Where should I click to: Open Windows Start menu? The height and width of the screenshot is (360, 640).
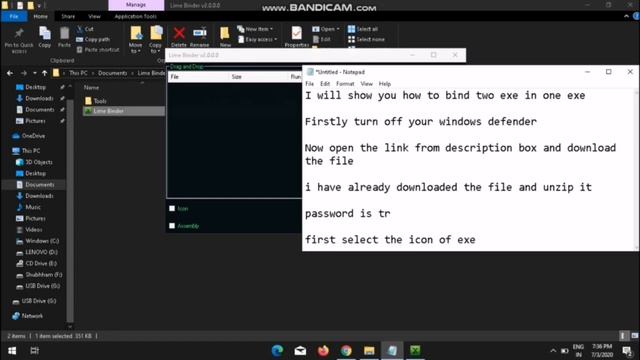coord(12,351)
